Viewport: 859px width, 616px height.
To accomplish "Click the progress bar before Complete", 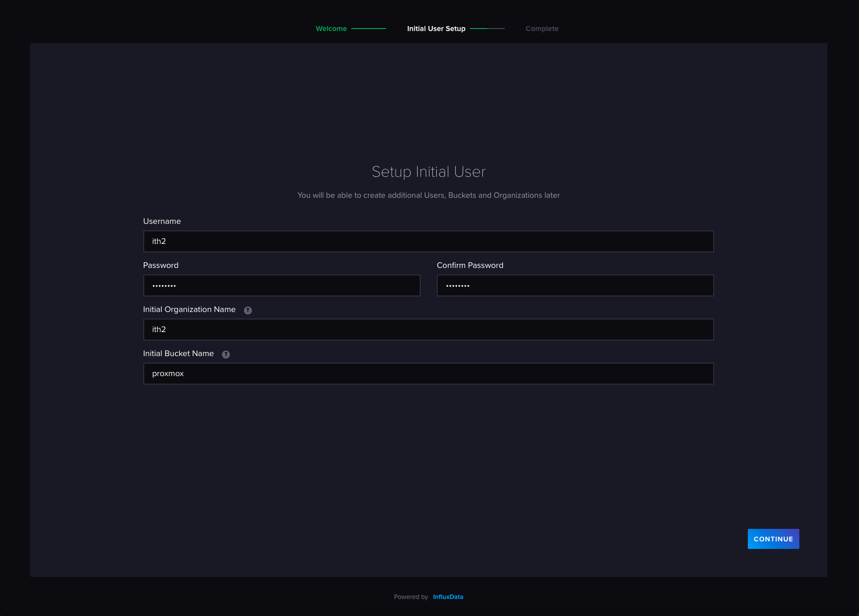I will click(489, 29).
